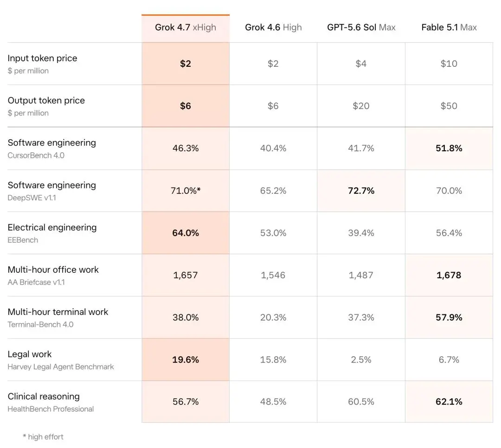Click the 72.7% GPT-5.6 DeepSWE score
The height and width of the screenshot is (448, 501).
[361, 191]
